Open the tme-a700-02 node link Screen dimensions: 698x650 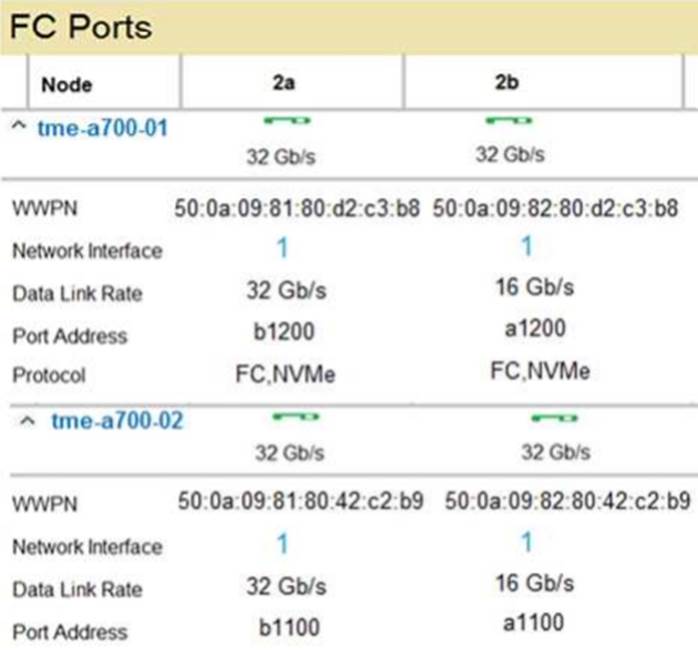click(x=117, y=421)
